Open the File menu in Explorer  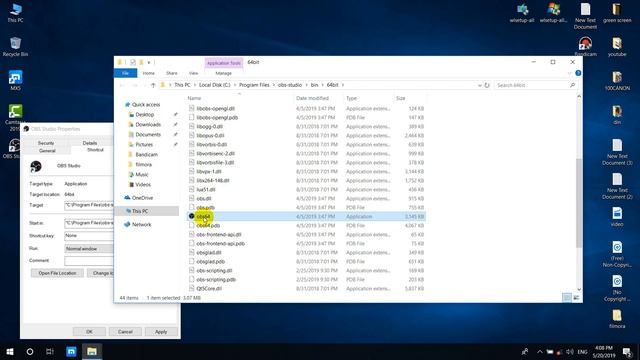click(125, 73)
